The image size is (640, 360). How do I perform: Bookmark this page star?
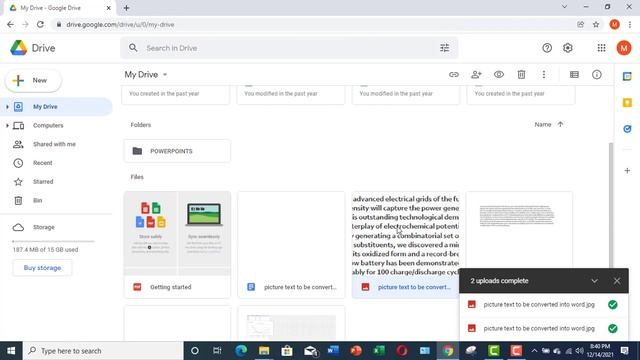click(596, 24)
